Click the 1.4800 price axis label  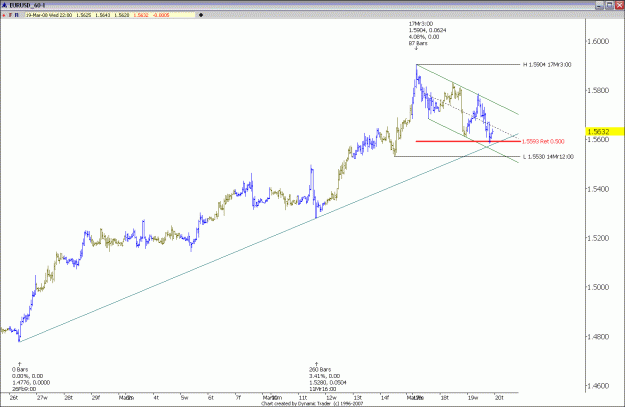[599, 337]
